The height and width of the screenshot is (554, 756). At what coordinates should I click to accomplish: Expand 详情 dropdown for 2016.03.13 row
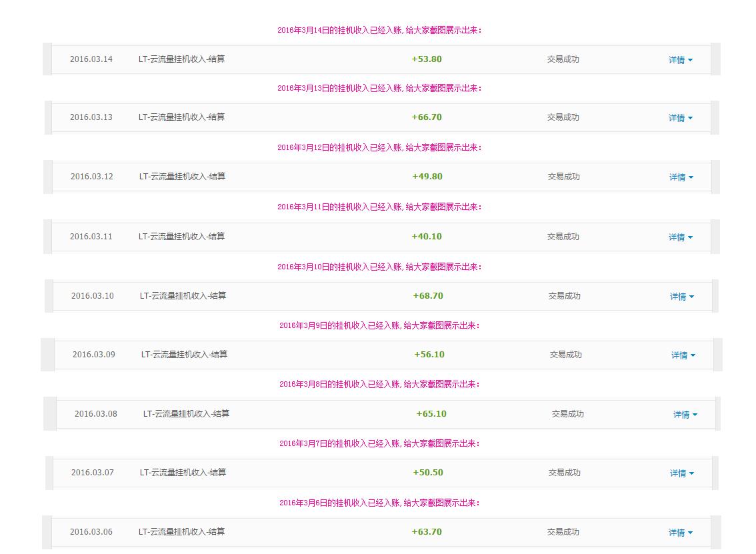[680, 117]
